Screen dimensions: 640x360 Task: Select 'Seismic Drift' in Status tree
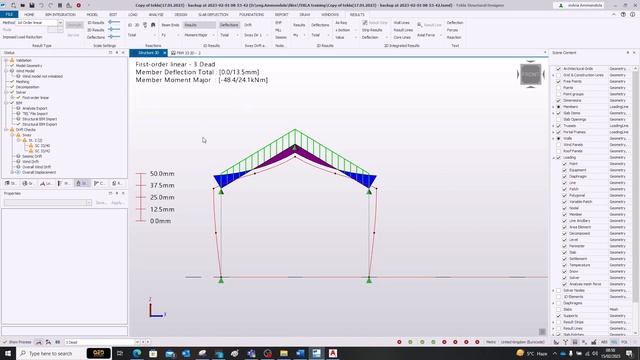32,156
